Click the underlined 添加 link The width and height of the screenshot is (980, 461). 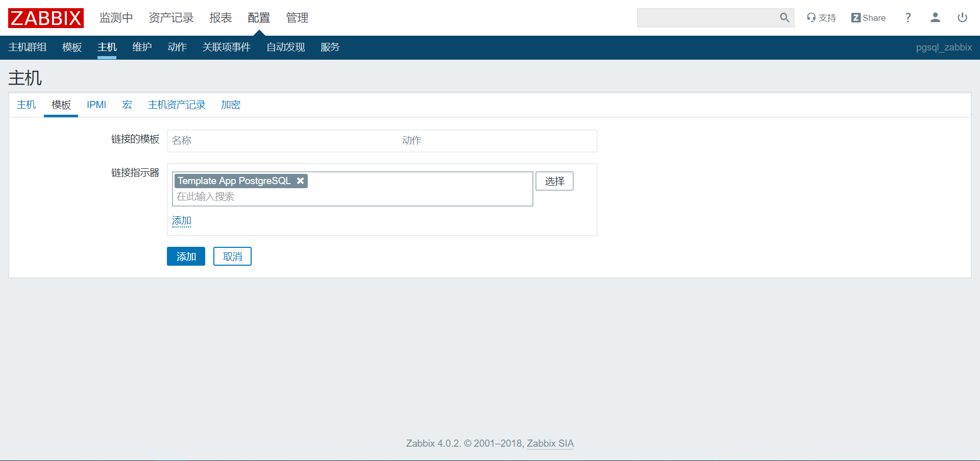click(181, 221)
